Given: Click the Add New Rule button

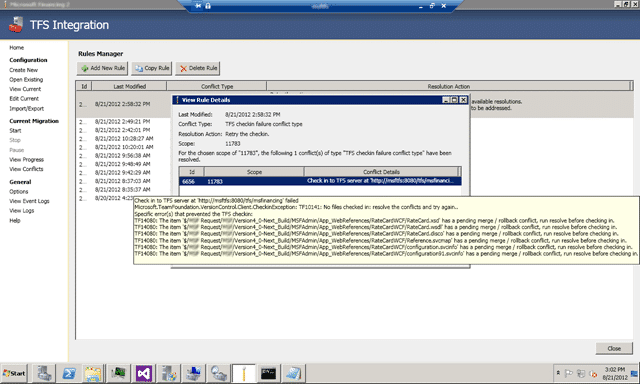Looking at the screenshot, I should [102, 68].
